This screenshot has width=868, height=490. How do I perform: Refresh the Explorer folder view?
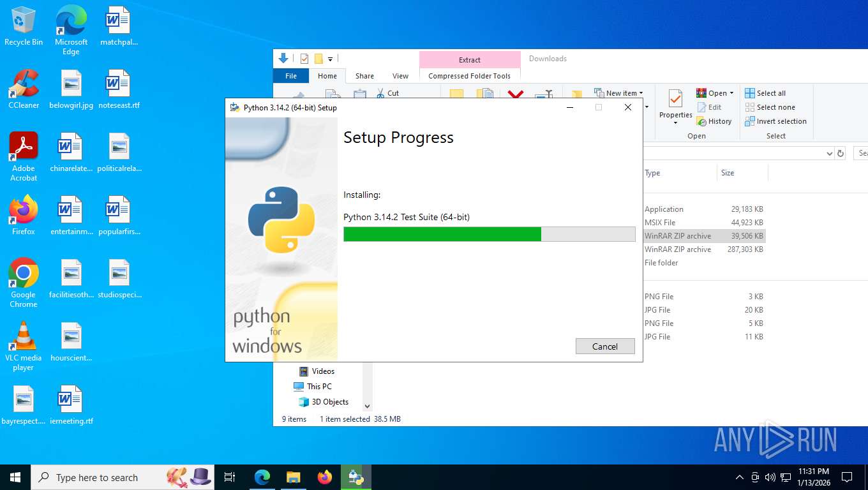841,153
